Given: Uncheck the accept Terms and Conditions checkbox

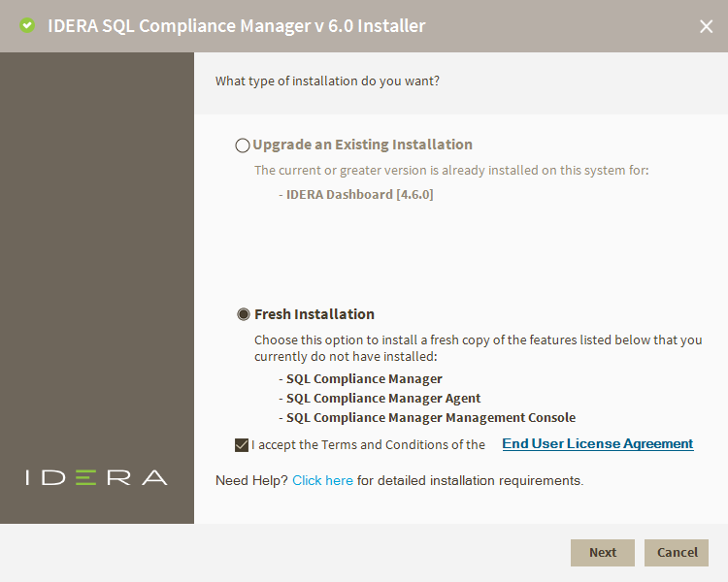Looking at the screenshot, I should coord(242,445).
